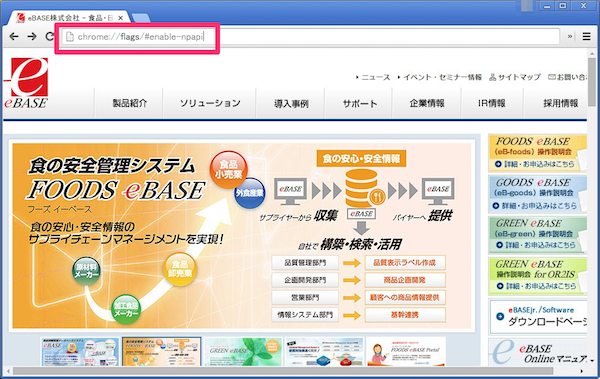
Task: Open a new tab with the tab strip button
Action: point(141,18)
